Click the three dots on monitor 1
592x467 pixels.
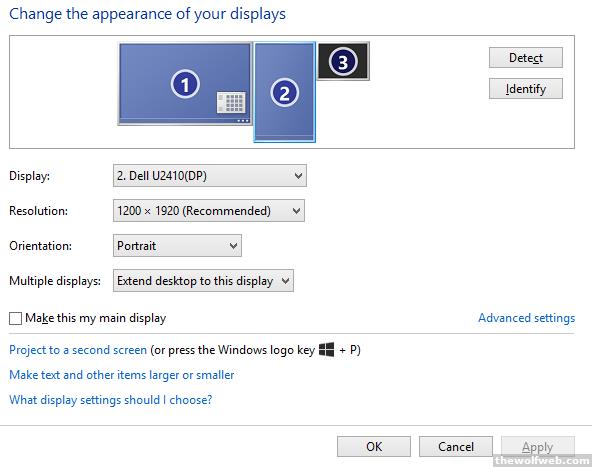click(243, 121)
